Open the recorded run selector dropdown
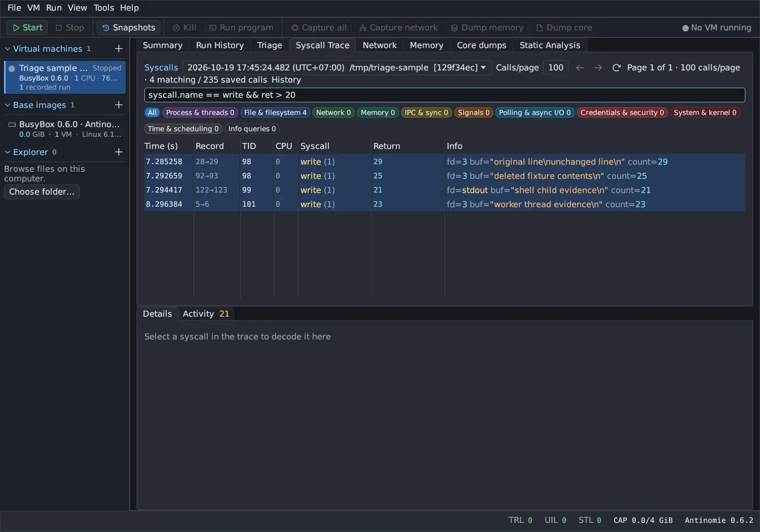The height and width of the screenshot is (532, 760). point(337,67)
